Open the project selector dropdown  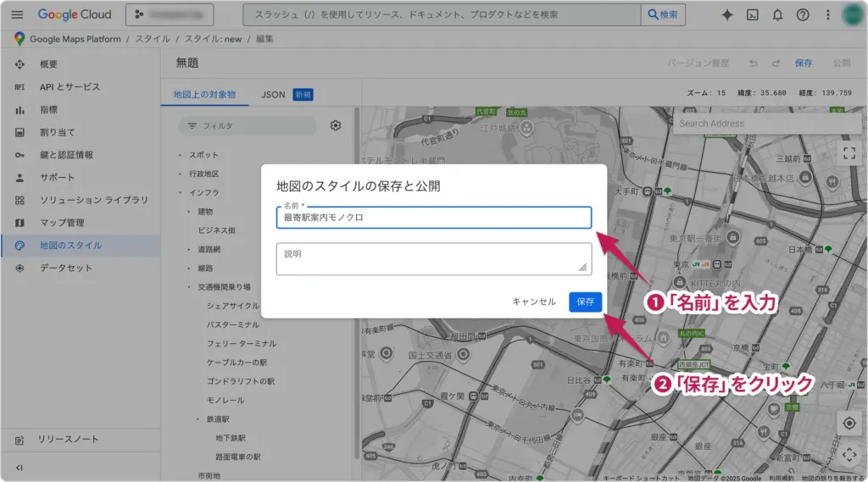click(170, 15)
